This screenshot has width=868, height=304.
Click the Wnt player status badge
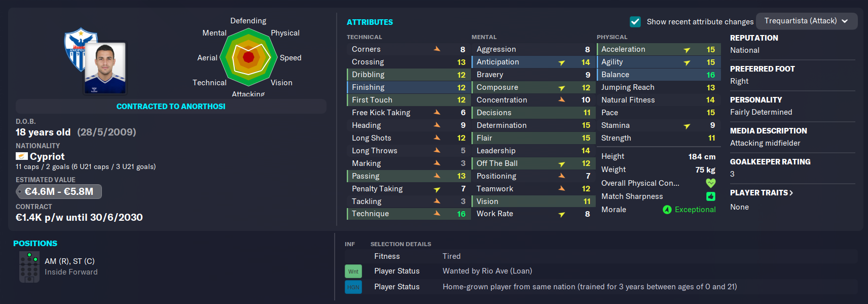coord(353,272)
